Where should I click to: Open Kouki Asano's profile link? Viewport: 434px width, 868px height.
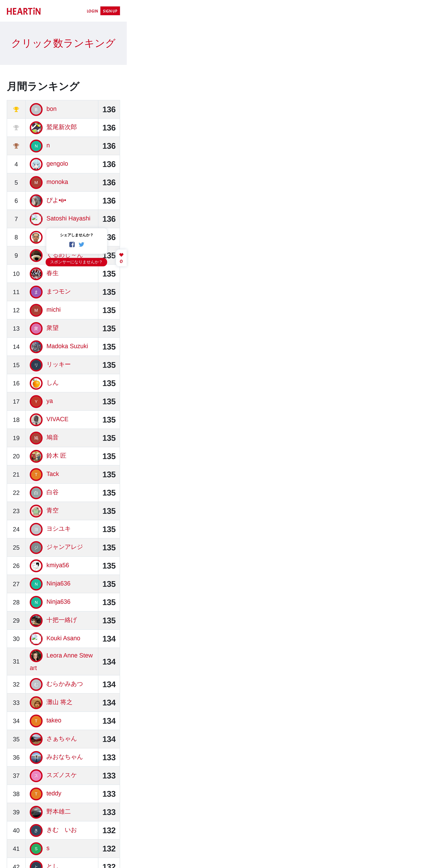[x=63, y=638]
